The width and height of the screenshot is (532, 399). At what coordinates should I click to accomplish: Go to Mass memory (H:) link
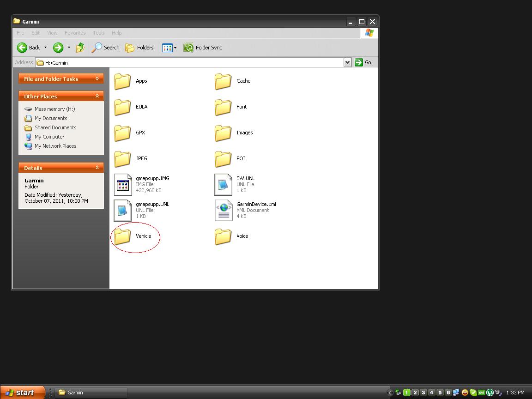(x=49, y=109)
